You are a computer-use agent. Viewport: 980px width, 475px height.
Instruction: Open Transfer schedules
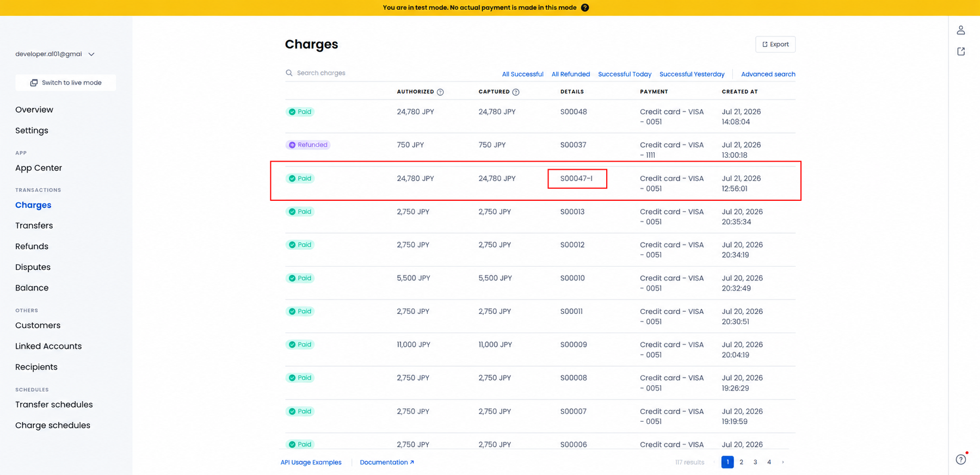pyautogui.click(x=54, y=404)
